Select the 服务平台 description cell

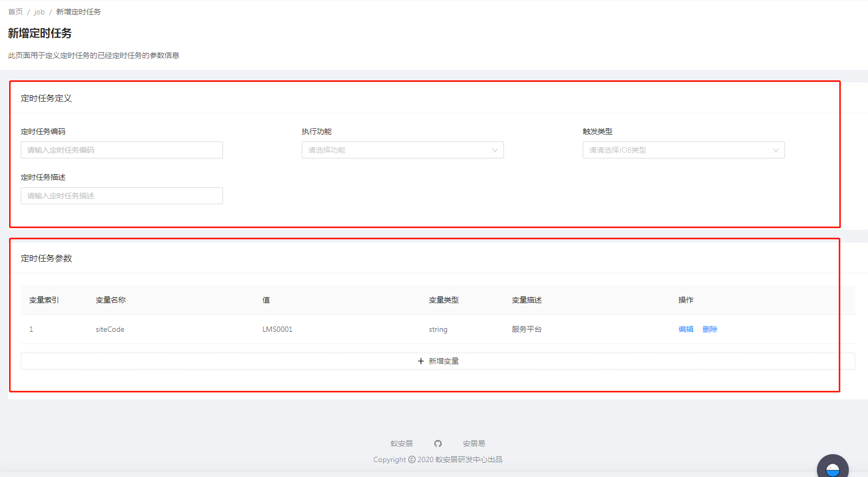(x=527, y=329)
